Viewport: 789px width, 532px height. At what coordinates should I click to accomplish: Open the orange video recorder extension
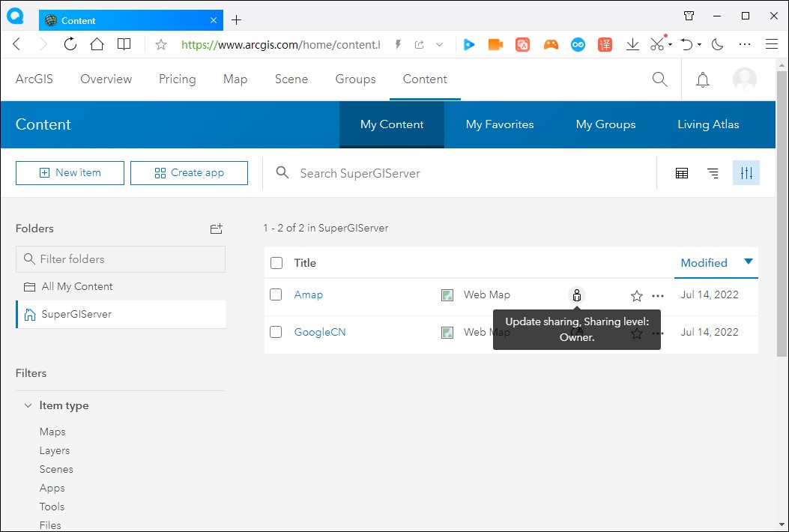click(495, 44)
